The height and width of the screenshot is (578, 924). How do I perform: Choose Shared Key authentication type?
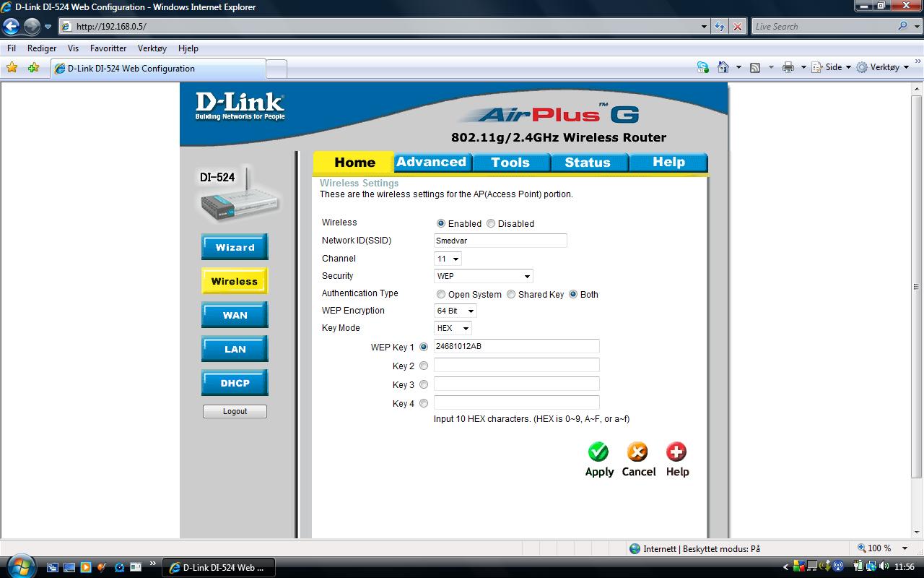click(x=511, y=295)
